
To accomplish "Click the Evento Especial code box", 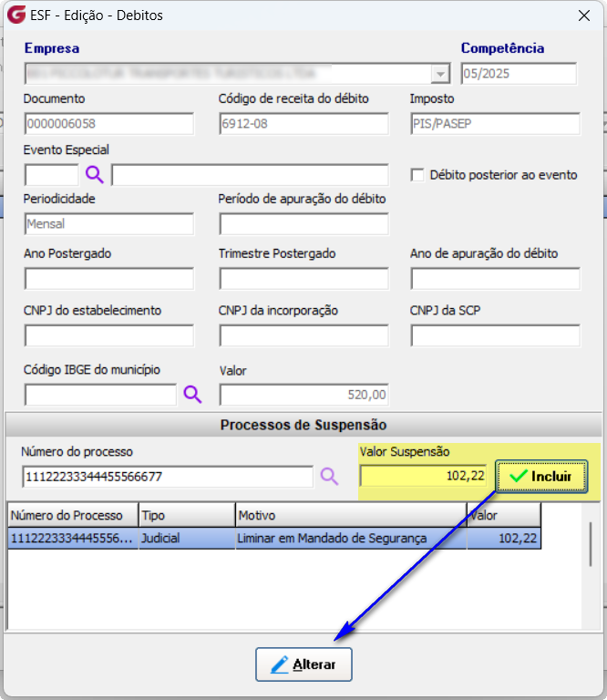I will tap(52, 175).
